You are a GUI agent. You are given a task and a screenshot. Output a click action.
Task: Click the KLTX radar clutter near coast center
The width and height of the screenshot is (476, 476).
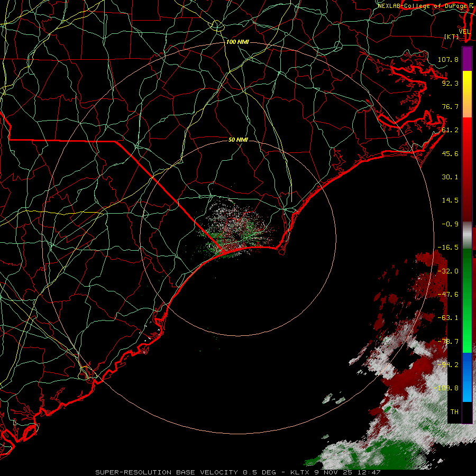pyautogui.click(x=237, y=228)
